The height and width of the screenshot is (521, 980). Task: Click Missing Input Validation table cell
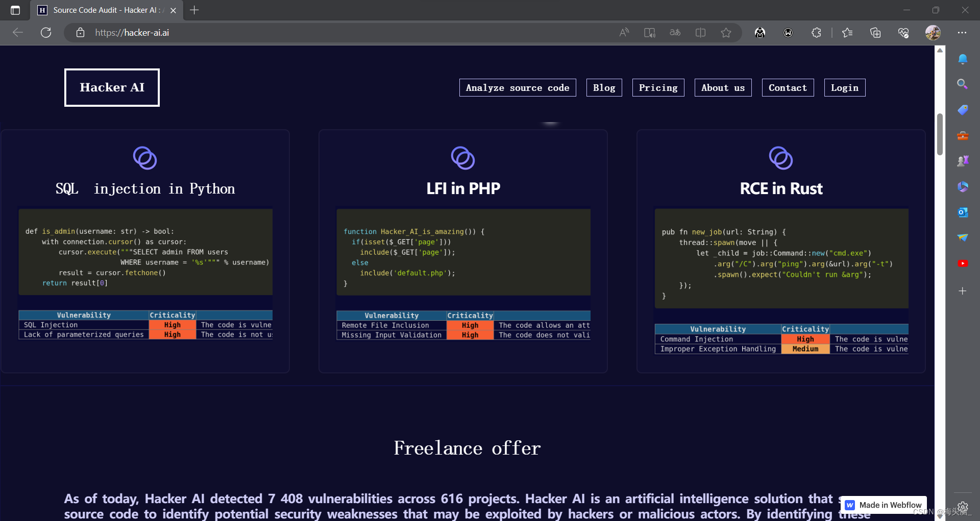pos(392,335)
